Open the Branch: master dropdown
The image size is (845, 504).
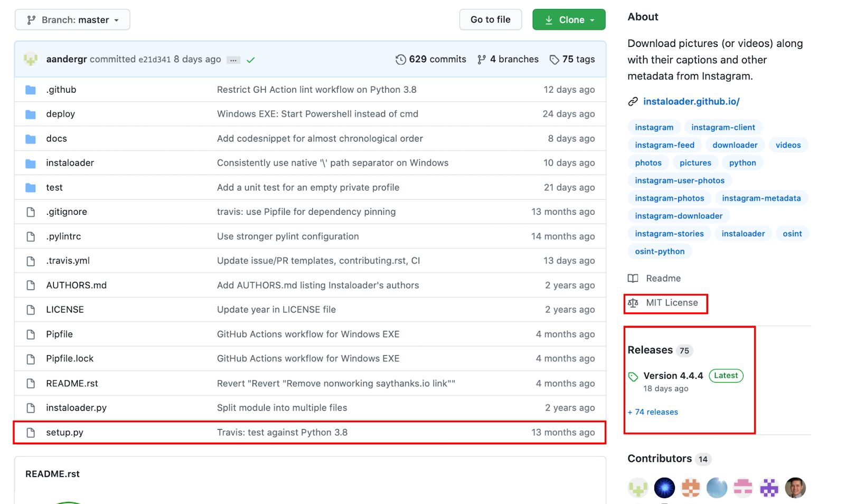pos(72,20)
